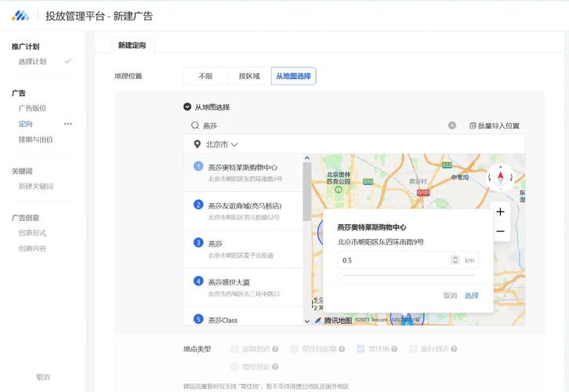Click the platform logo icon
The image size is (569, 392).
tap(20, 16)
